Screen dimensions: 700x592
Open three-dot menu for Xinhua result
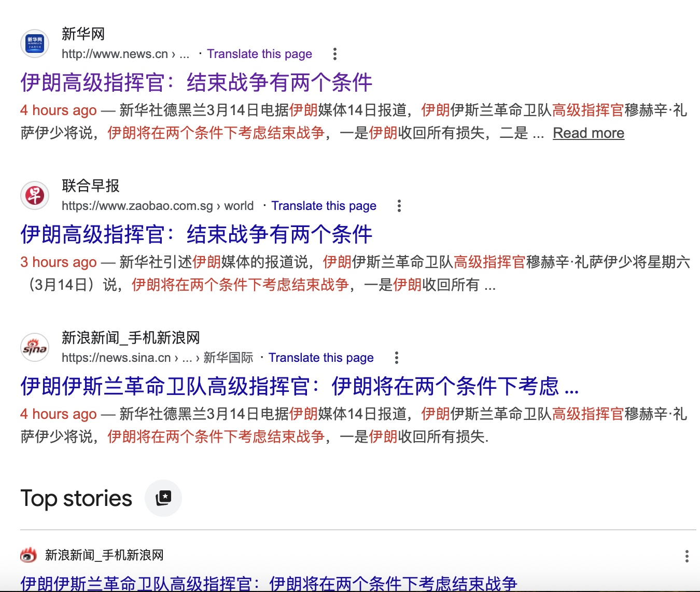point(335,54)
